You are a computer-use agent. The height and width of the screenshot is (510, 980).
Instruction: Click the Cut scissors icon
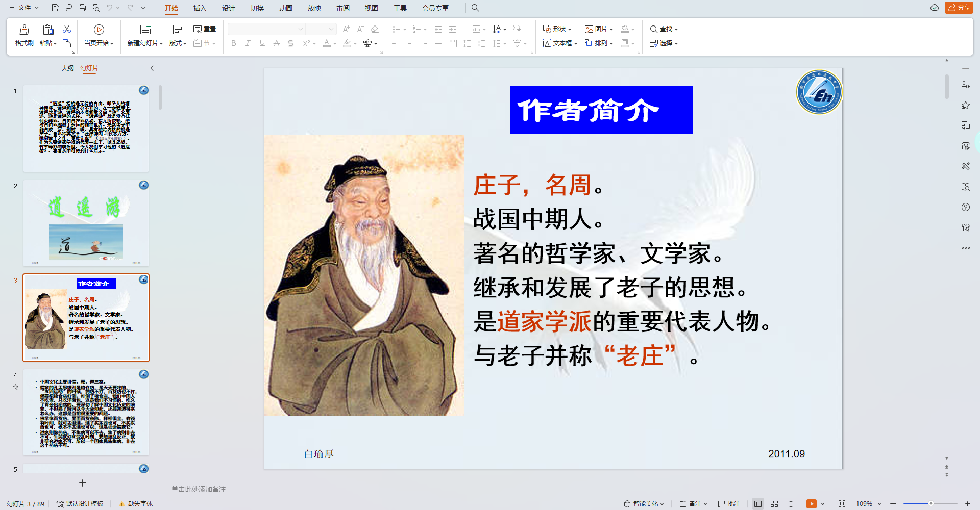[67, 29]
